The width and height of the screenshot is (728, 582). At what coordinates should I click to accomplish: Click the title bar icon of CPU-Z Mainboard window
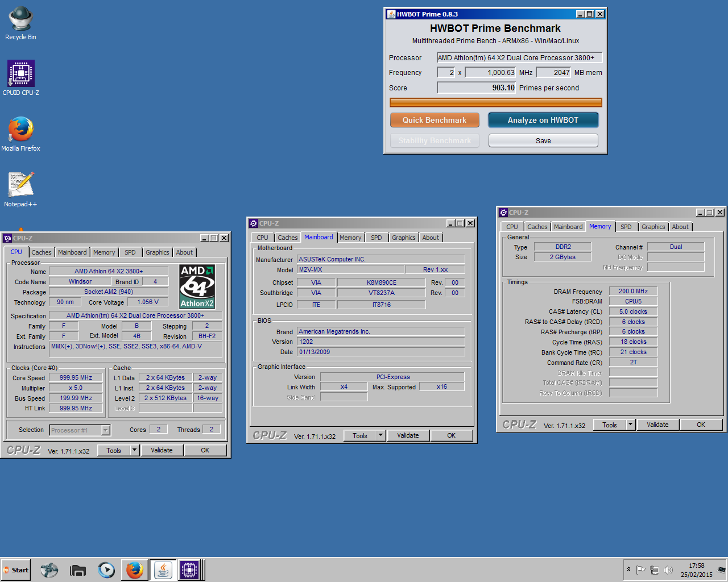[254, 223]
